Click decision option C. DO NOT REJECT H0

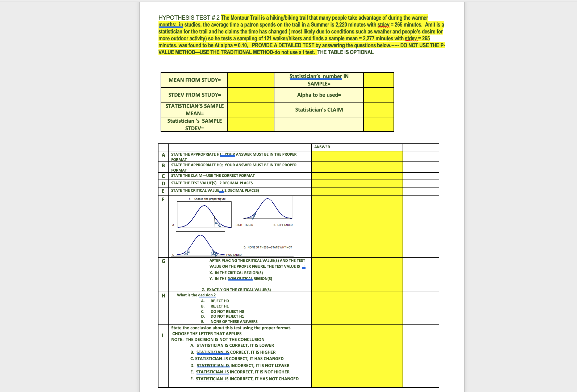(x=227, y=312)
